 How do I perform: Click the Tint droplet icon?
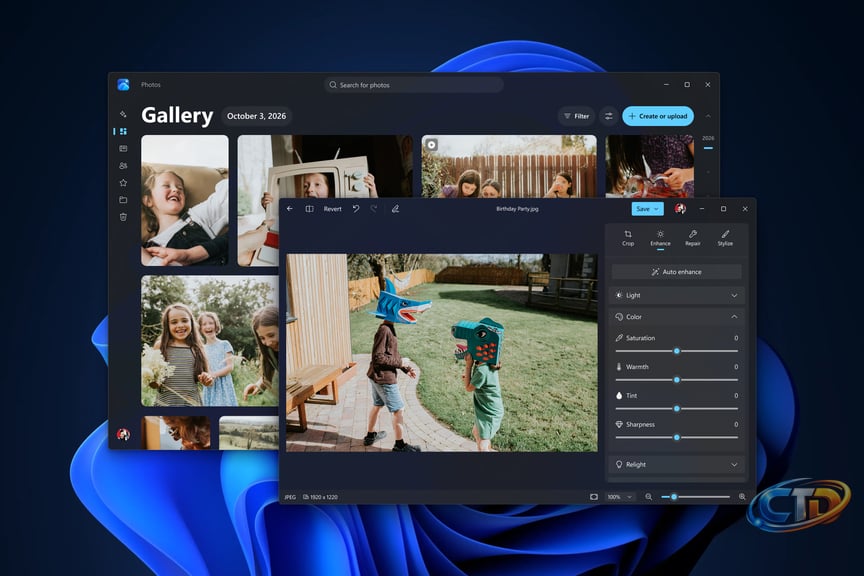pyautogui.click(x=619, y=395)
